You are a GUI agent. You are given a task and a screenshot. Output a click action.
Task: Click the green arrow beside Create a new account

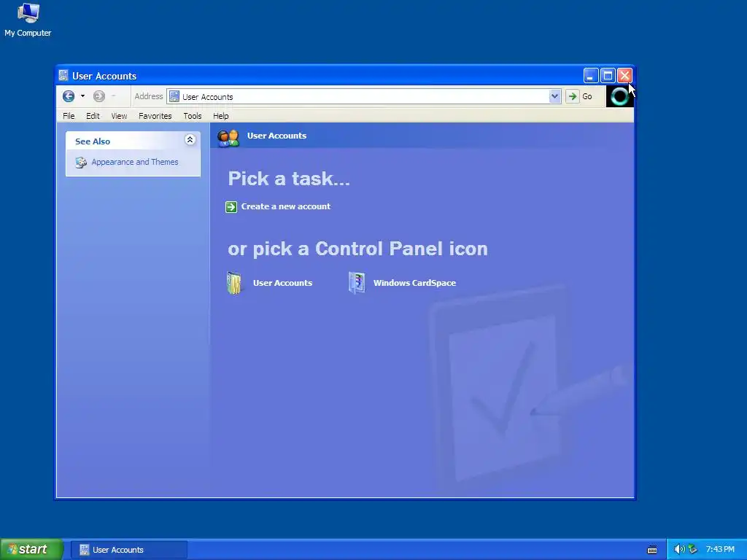(x=231, y=206)
